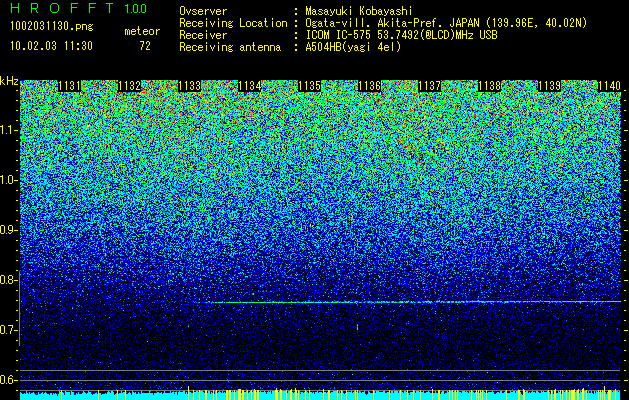629x400 pixels.
Task: Click the date 10.02.03 11:30
Action: tap(52, 46)
